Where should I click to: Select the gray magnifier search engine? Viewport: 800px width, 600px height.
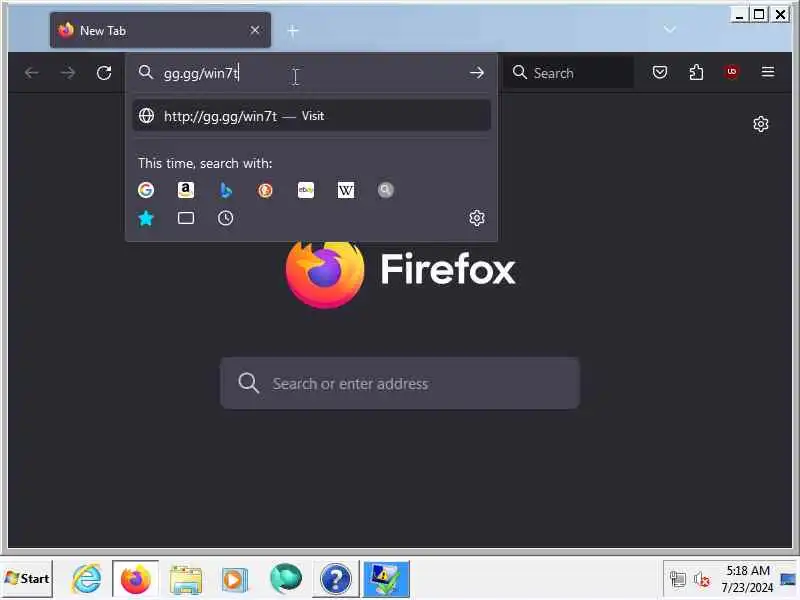coord(385,190)
